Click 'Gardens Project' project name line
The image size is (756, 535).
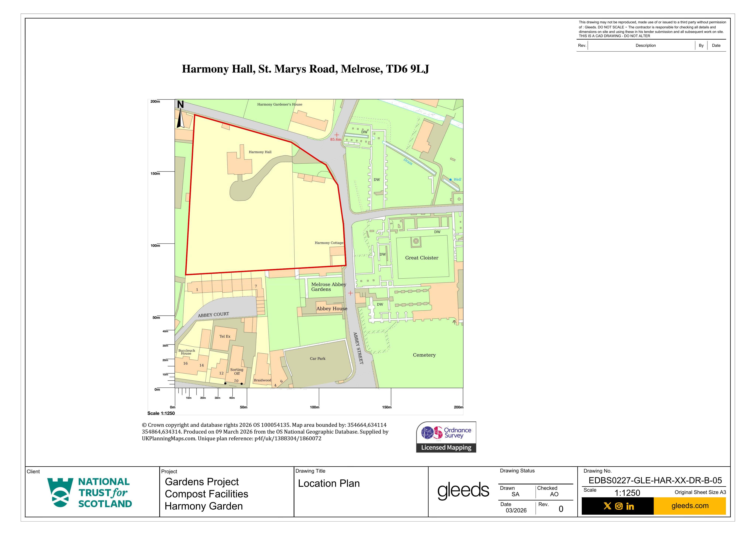(202, 482)
